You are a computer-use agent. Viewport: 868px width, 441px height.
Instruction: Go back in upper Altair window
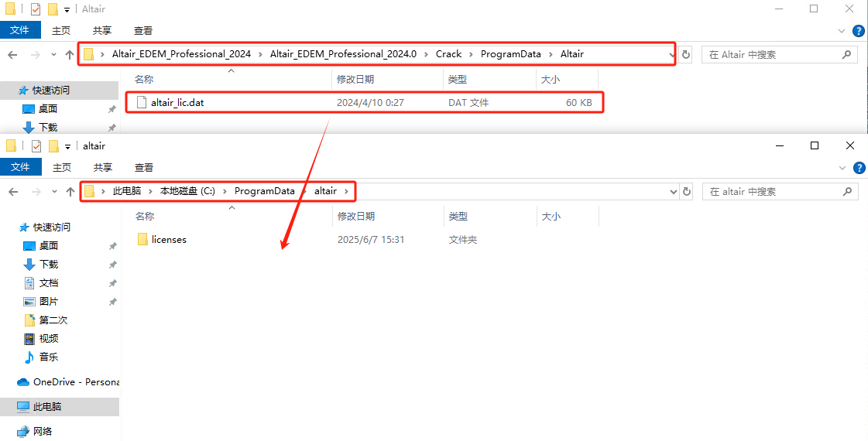coord(12,54)
